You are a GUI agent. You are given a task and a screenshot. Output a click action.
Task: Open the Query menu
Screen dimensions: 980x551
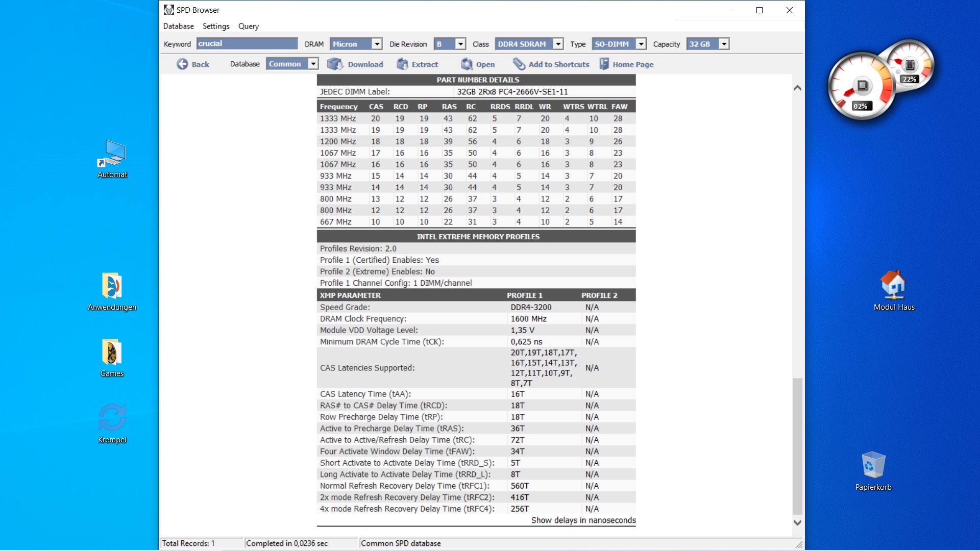[248, 26]
